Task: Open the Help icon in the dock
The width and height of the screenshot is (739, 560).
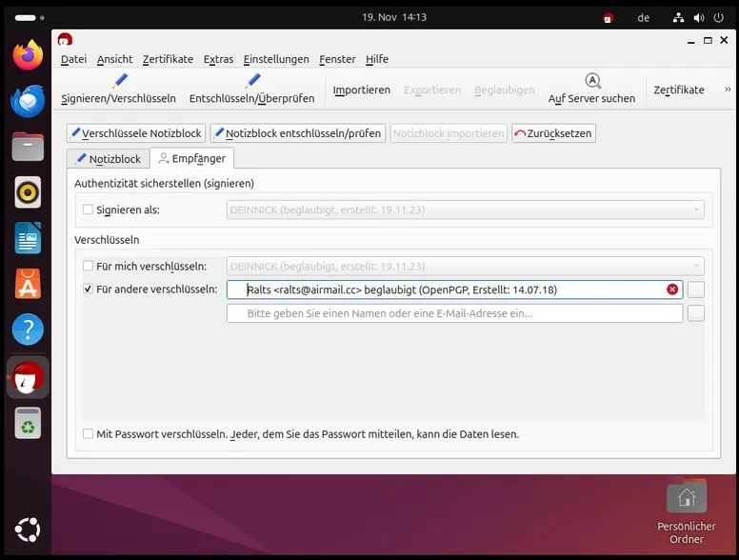Action: point(28,330)
